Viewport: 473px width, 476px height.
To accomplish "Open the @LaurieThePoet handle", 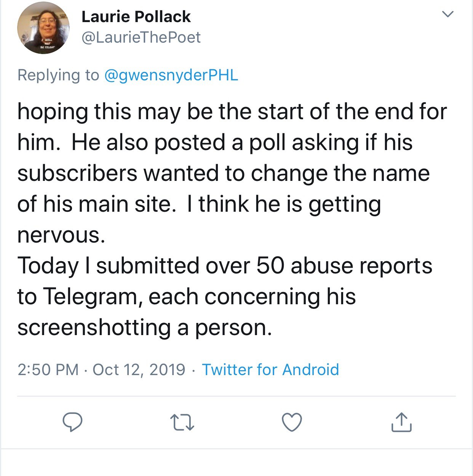I will (x=141, y=37).
